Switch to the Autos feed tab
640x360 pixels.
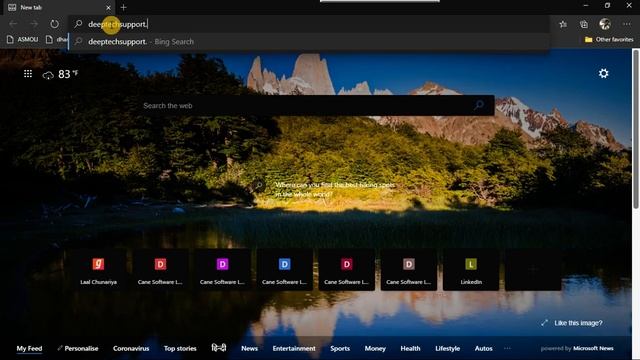[x=484, y=348]
